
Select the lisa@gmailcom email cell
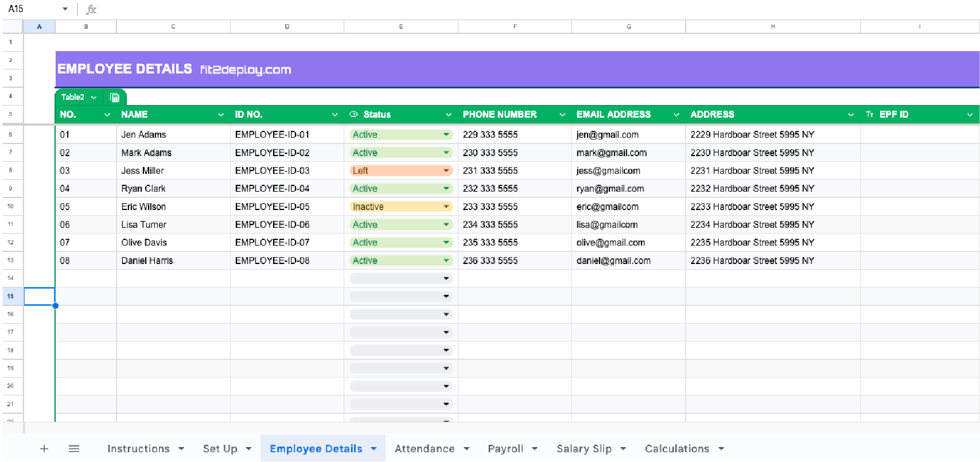pos(629,224)
